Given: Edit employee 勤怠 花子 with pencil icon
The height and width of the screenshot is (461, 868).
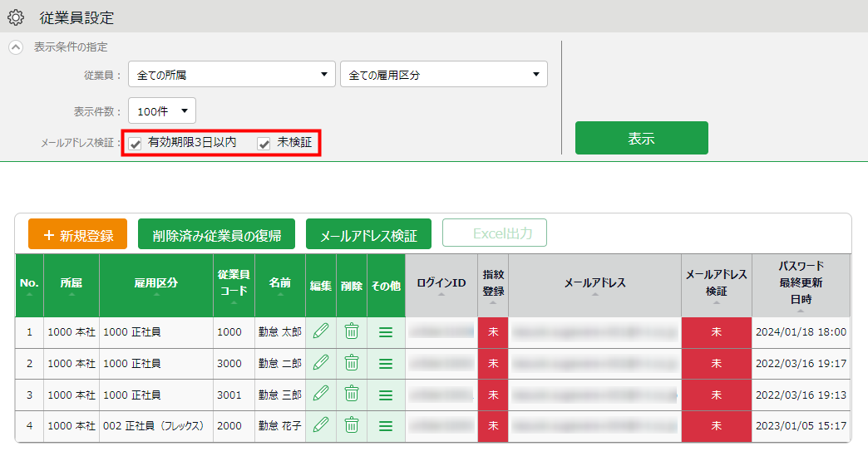Looking at the screenshot, I should pyautogui.click(x=321, y=425).
